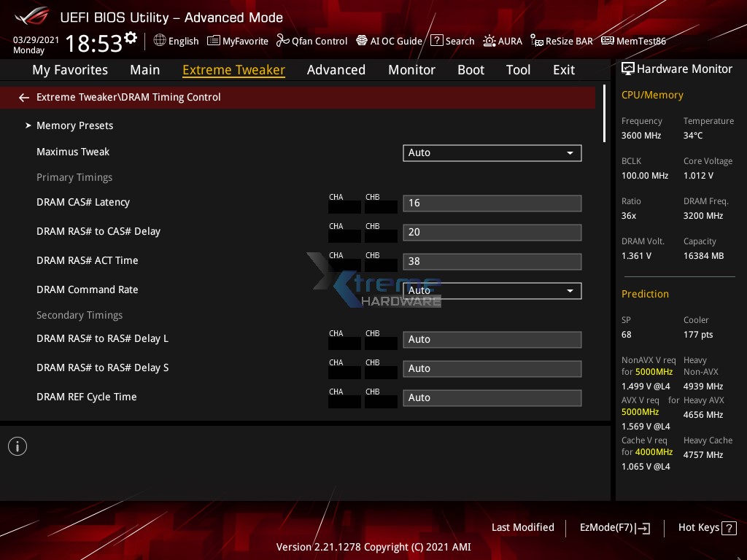Open the Maximus Tweak dropdown

tap(492, 153)
